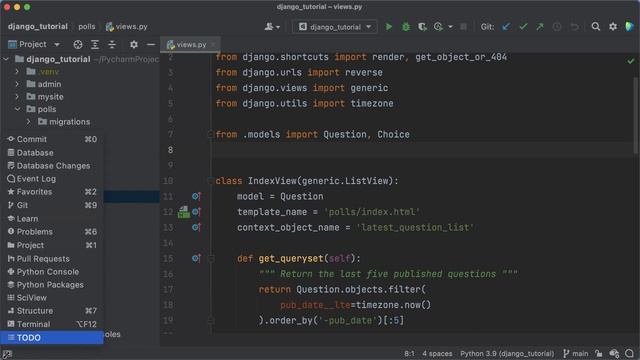The width and height of the screenshot is (640, 360).
Task: Open Search Everywhere magnifier
Action: [596, 27]
